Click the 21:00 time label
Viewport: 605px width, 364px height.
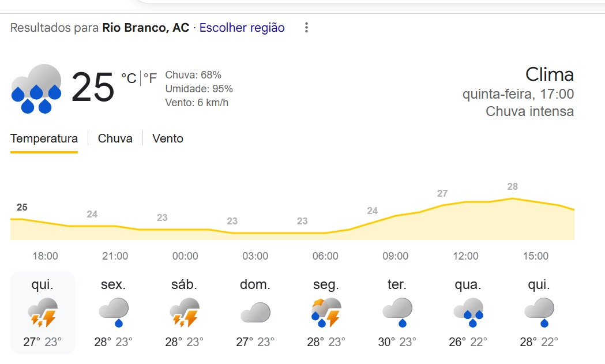[115, 256]
